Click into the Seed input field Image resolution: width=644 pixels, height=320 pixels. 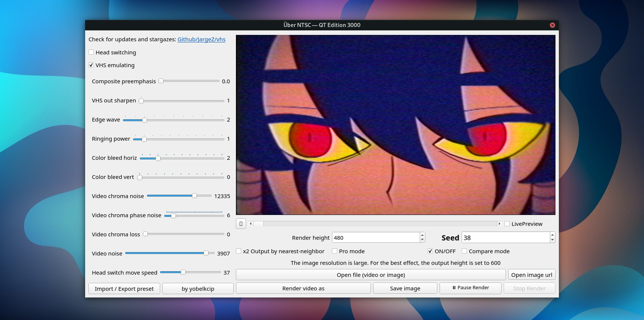506,237
